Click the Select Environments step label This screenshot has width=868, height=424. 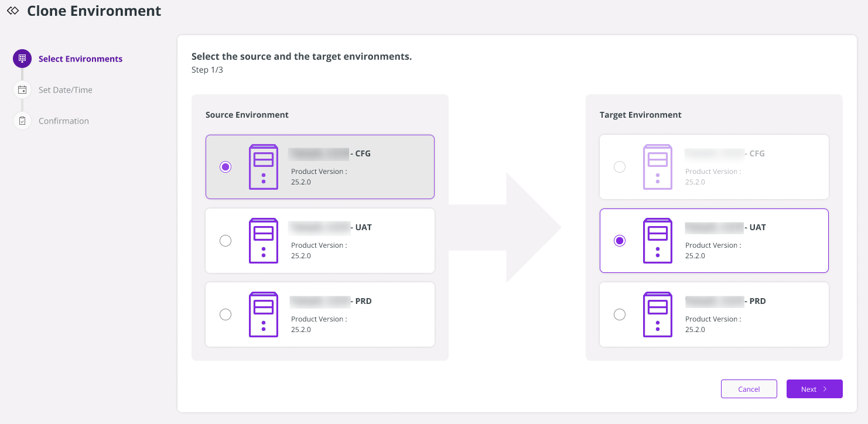80,58
